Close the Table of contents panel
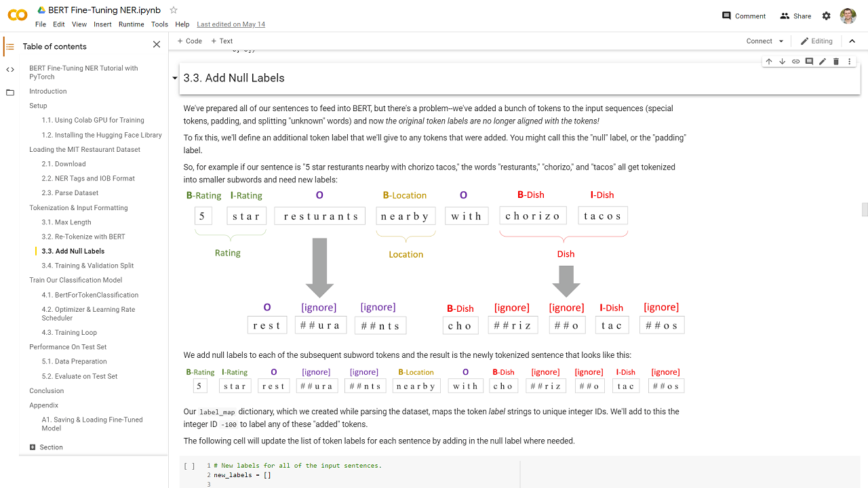The image size is (868, 488). 157,45
